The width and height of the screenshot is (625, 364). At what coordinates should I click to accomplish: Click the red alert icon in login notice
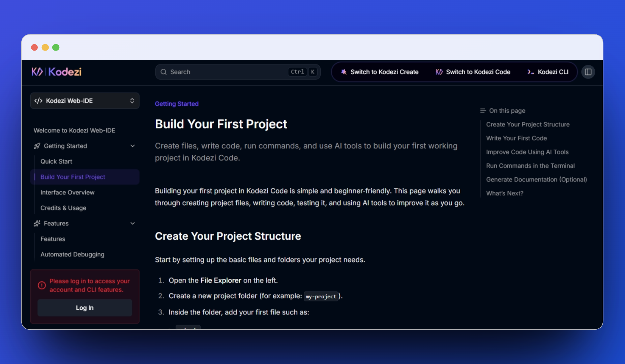pos(42,285)
